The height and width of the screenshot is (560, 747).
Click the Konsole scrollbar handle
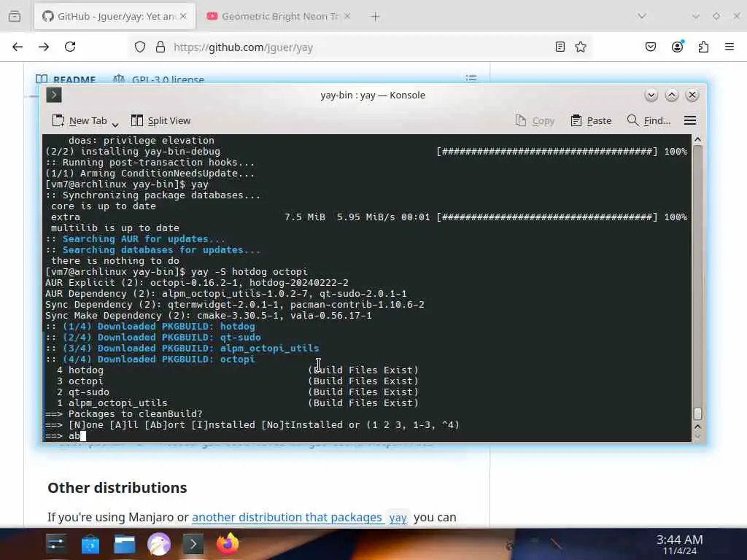(x=697, y=414)
